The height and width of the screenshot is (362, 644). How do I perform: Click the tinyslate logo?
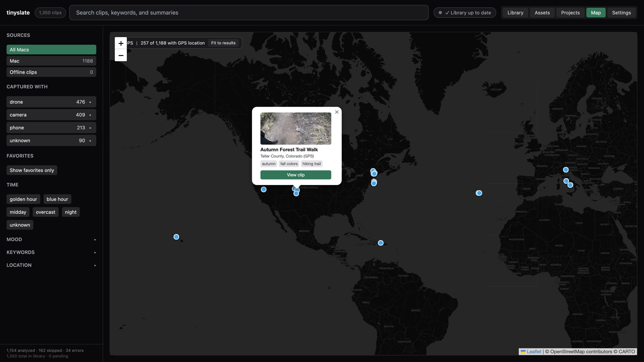[x=18, y=12]
